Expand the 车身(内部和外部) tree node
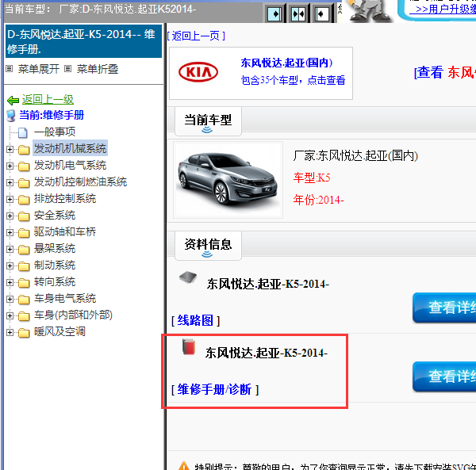The height and width of the screenshot is (470, 476). pos(10,315)
